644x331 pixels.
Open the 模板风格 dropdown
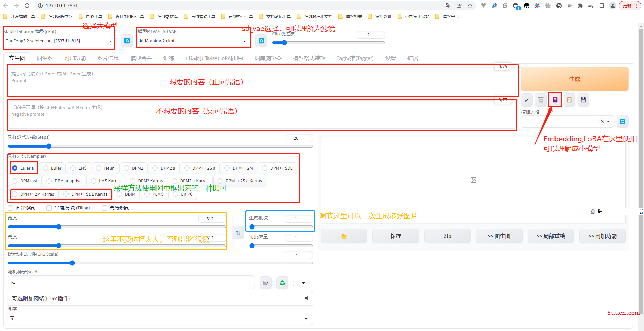568,121
